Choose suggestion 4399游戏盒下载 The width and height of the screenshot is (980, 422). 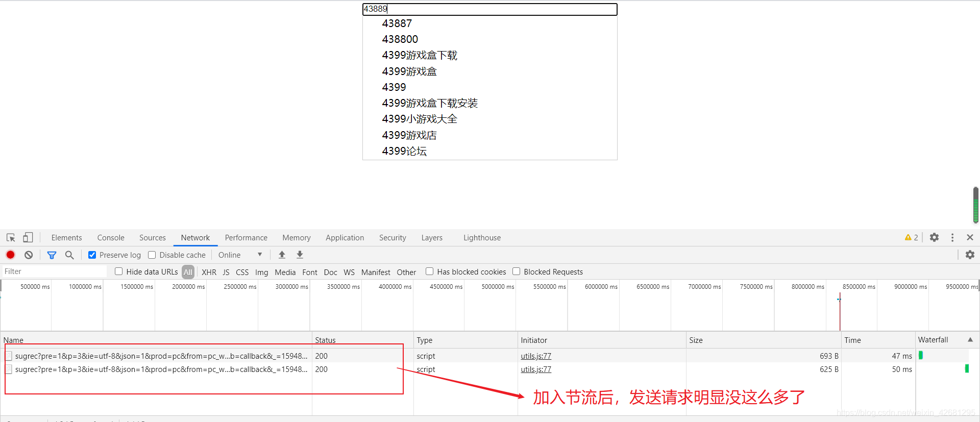point(420,55)
